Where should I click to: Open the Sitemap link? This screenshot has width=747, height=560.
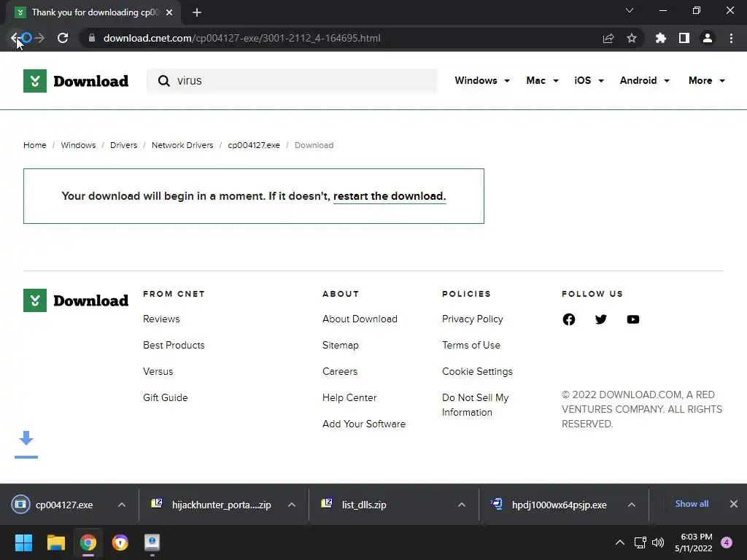340,345
